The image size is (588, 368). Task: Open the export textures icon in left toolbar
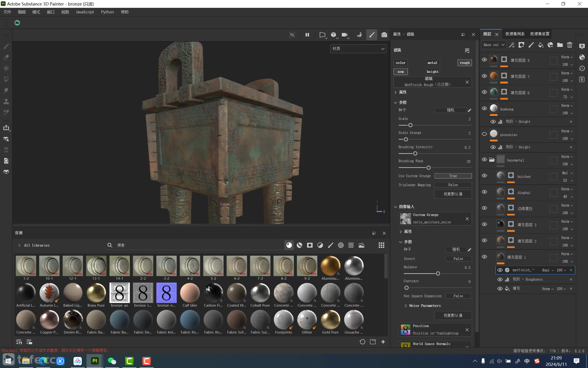pyautogui.click(x=6, y=128)
